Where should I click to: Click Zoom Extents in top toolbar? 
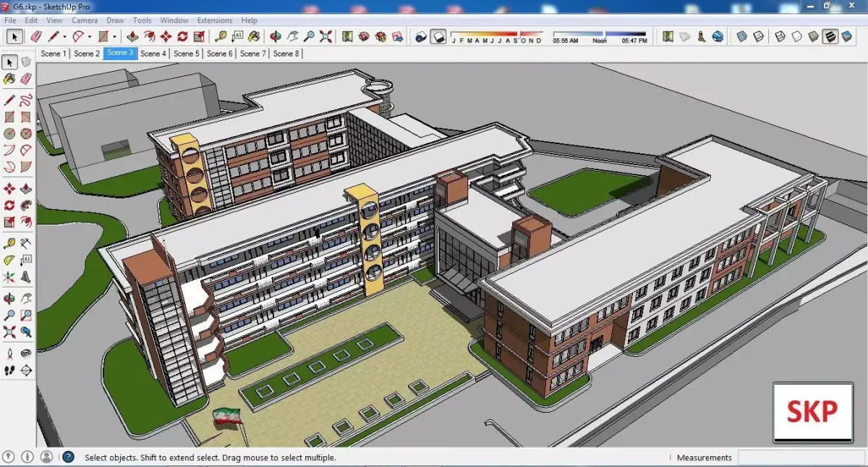(x=325, y=36)
